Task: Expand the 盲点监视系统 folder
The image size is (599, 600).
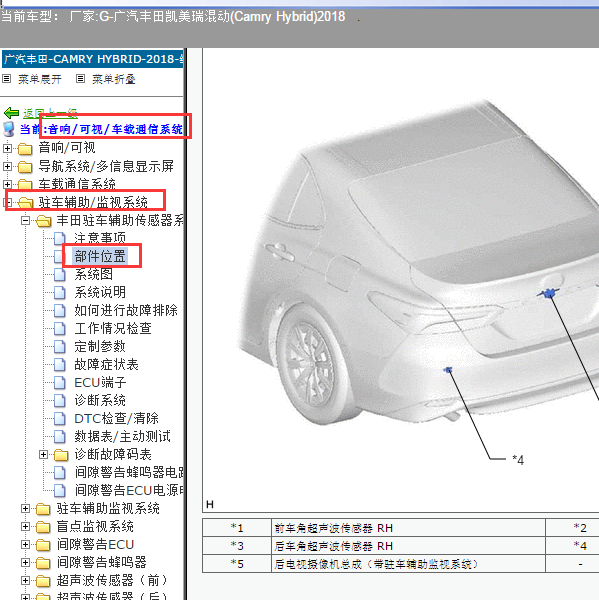Action: tap(25, 527)
